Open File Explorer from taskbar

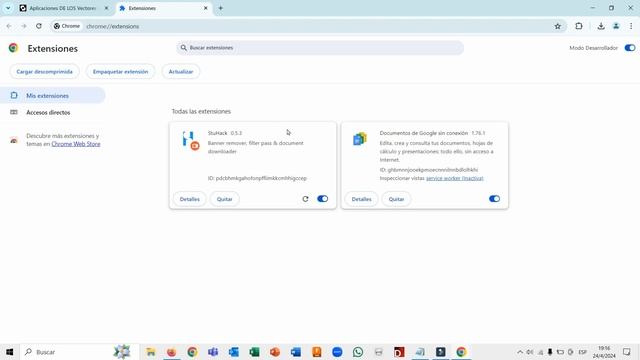click(151, 352)
